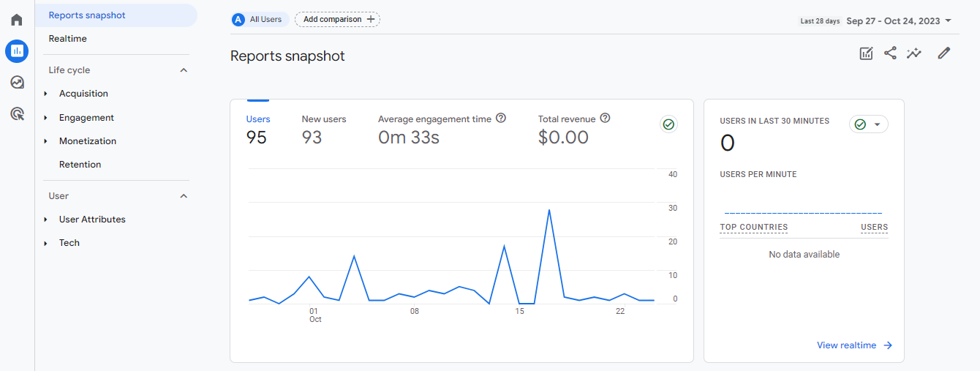Screen dimensions: 980x371
Task: Select the Total revenue metric tab
Action: (574, 129)
